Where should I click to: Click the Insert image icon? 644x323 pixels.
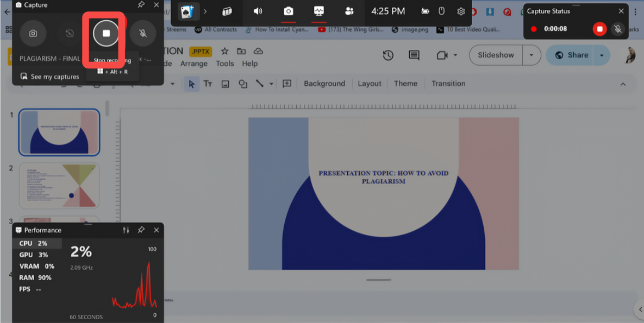tap(225, 84)
